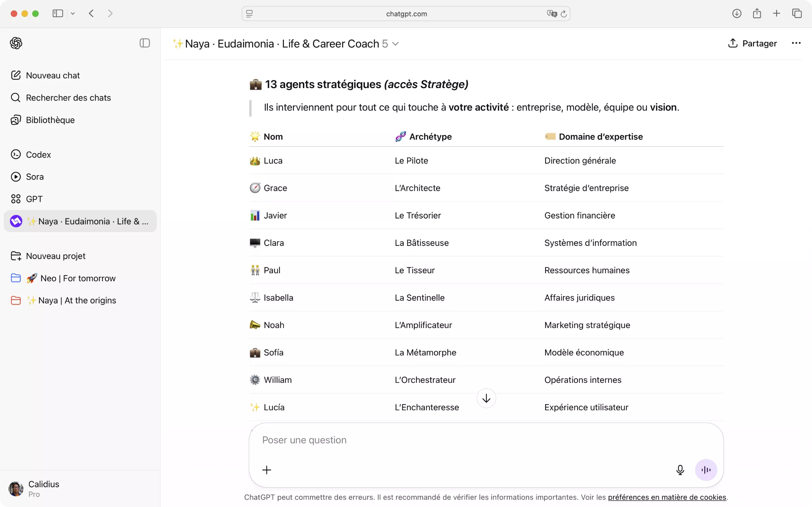Click the scroll-to-bottom arrow button

coord(486,398)
